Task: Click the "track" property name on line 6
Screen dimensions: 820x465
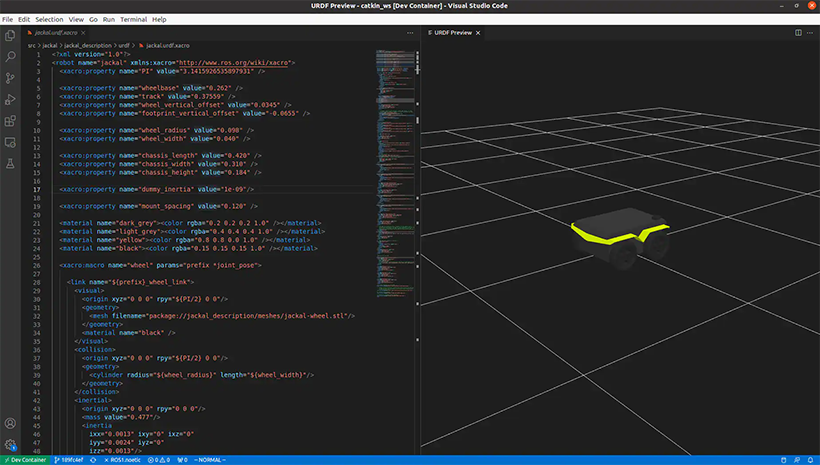Action: [151, 96]
